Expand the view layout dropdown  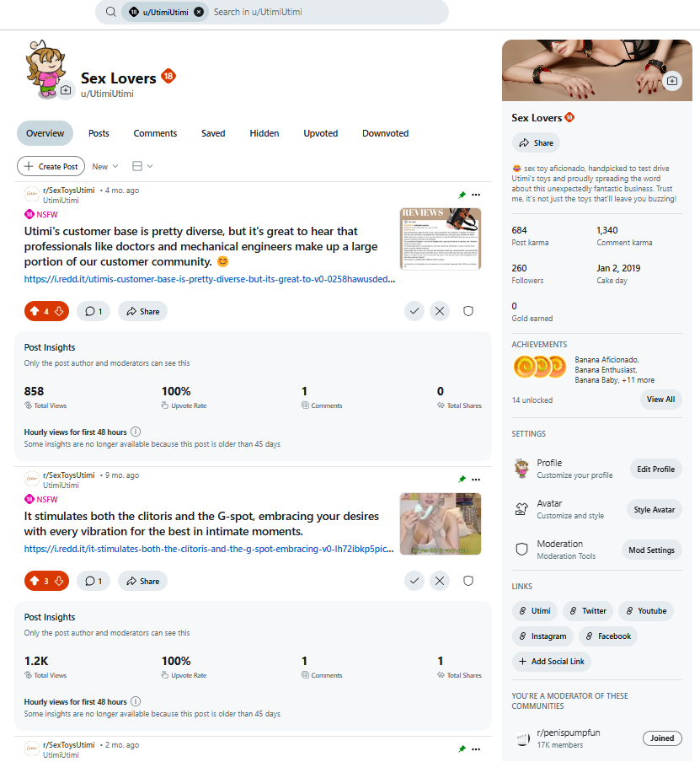click(142, 166)
